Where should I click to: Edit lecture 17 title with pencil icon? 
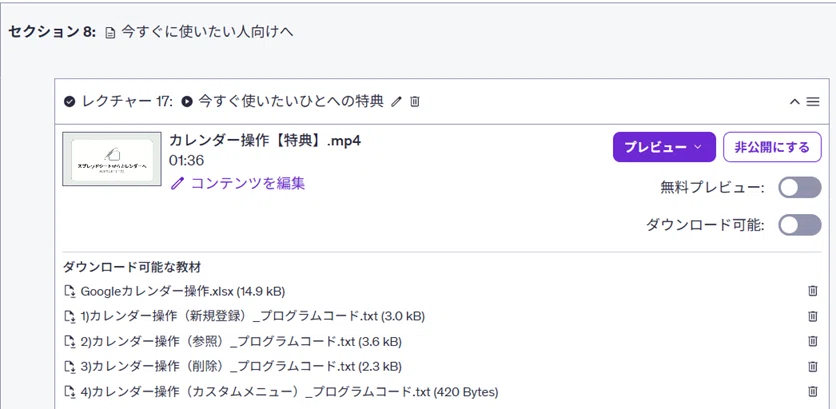click(x=396, y=101)
